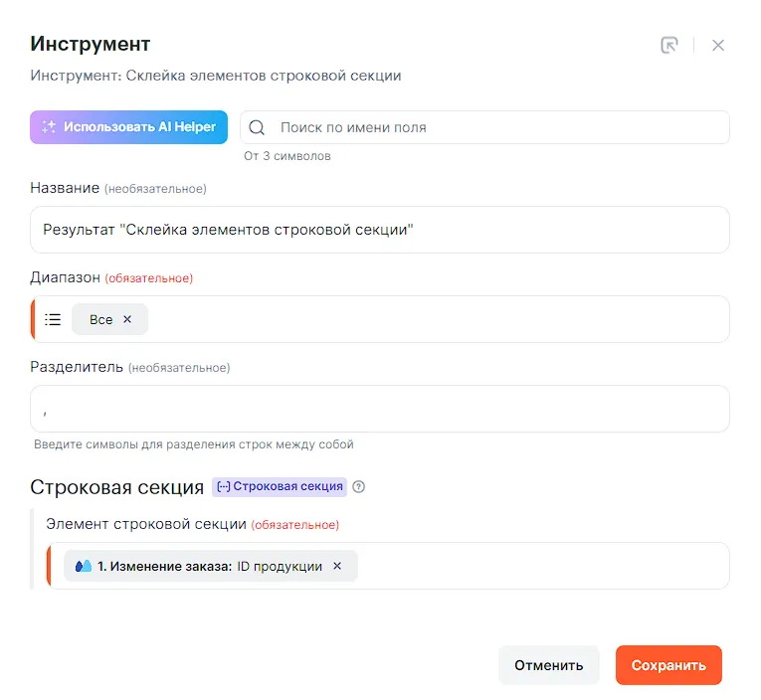Select the Изменение заказа: ID продукции chip

209,566
